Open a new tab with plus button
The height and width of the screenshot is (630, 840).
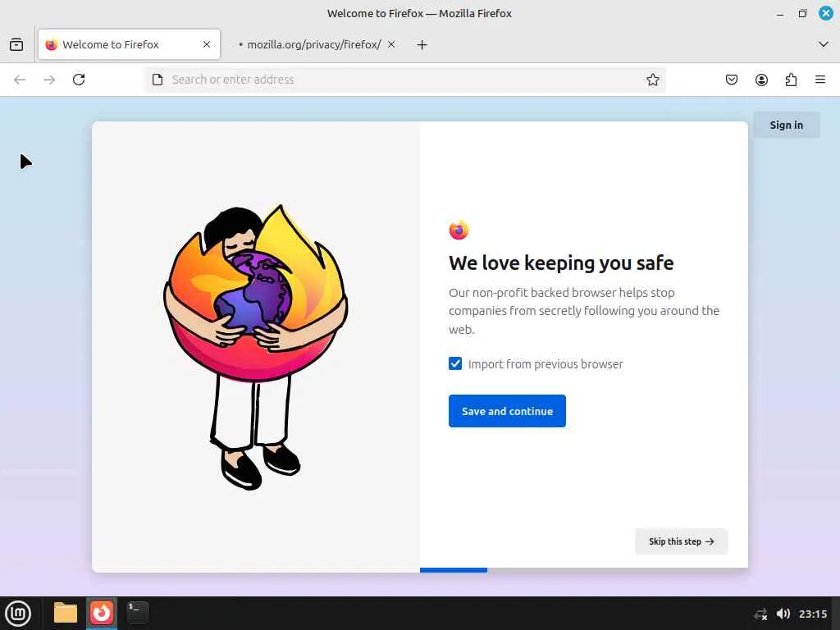pos(422,45)
